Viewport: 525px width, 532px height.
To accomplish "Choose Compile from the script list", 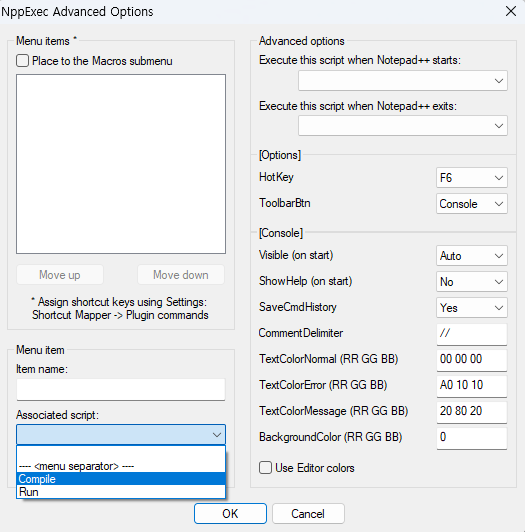I will pyautogui.click(x=121, y=479).
